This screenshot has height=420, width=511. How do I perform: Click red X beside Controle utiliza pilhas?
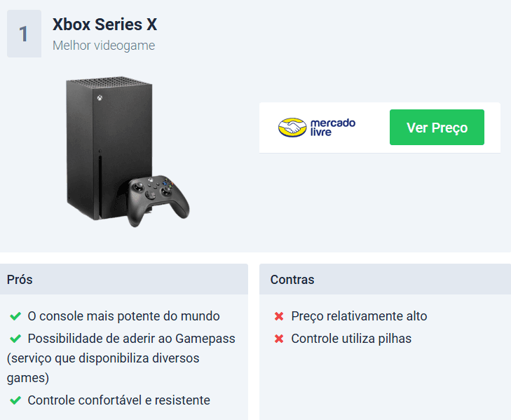click(x=279, y=339)
